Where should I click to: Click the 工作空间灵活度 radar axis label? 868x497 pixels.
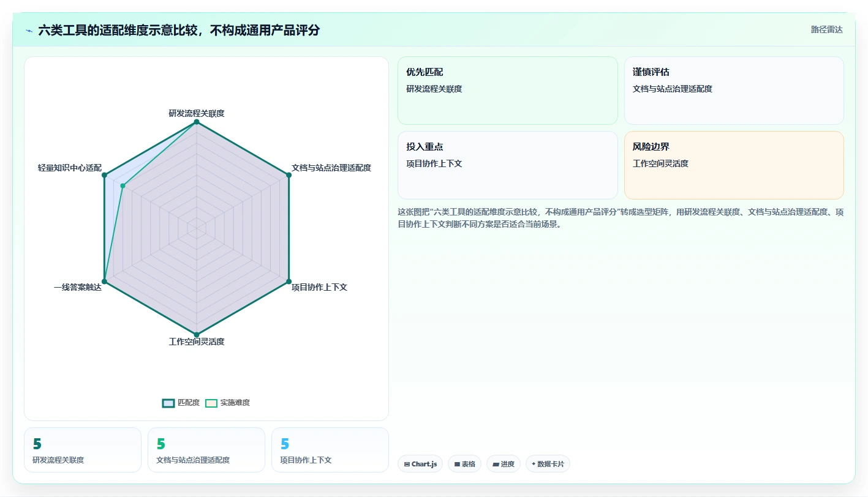(197, 342)
